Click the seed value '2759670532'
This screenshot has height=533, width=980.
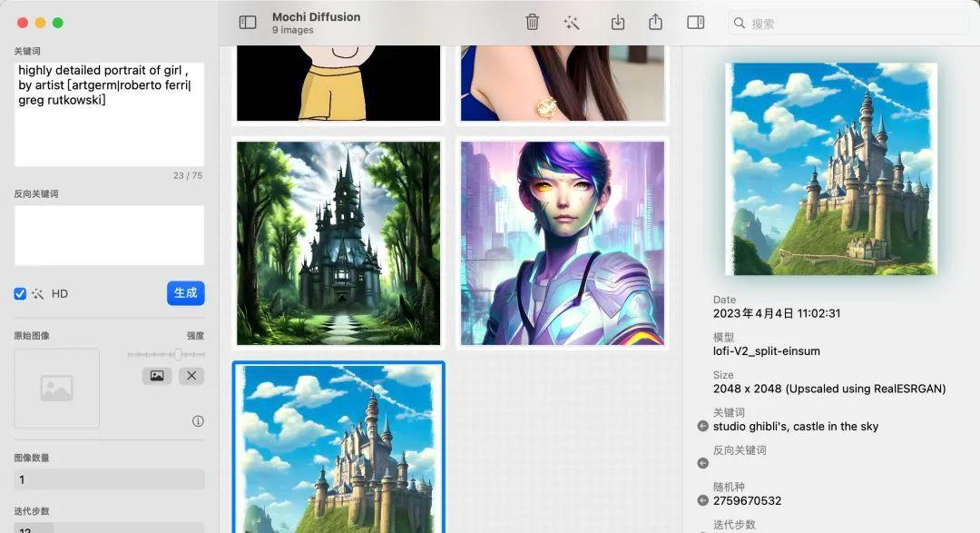point(747,500)
